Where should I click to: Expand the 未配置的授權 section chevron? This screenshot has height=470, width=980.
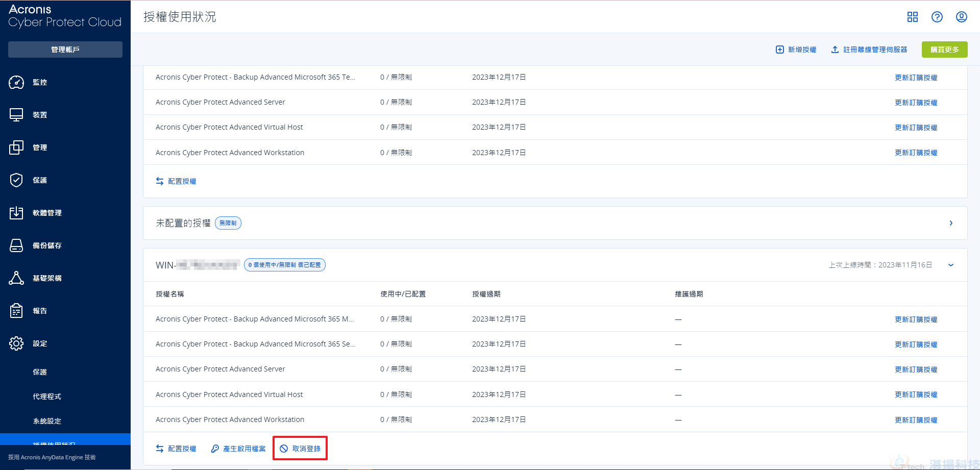951,223
